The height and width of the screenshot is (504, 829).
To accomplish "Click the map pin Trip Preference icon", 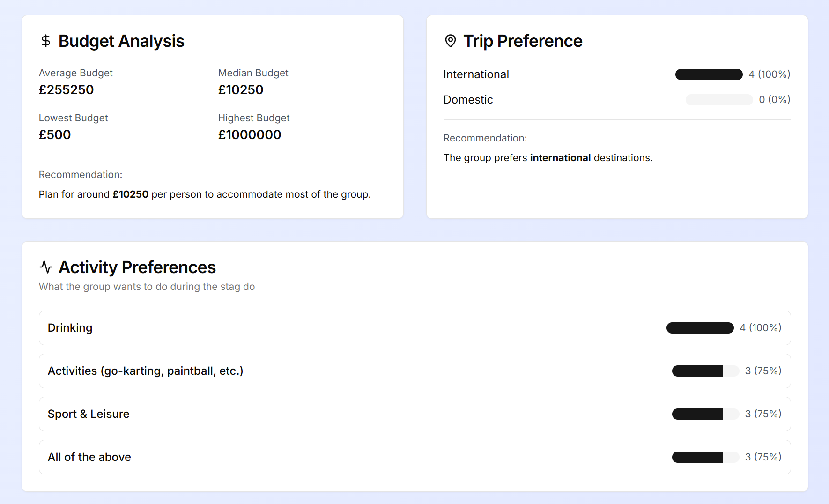I will pyautogui.click(x=450, y=41).
